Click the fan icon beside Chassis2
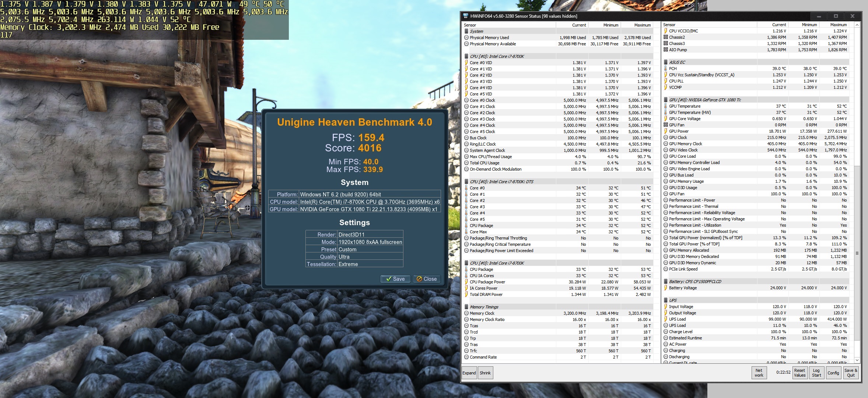868x398 pixels. (666, 37)
